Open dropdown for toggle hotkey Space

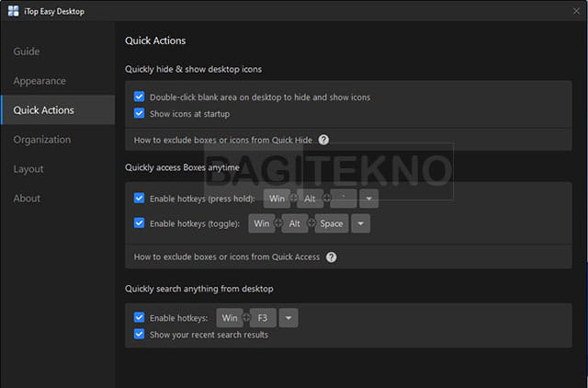tap(360, 223)
